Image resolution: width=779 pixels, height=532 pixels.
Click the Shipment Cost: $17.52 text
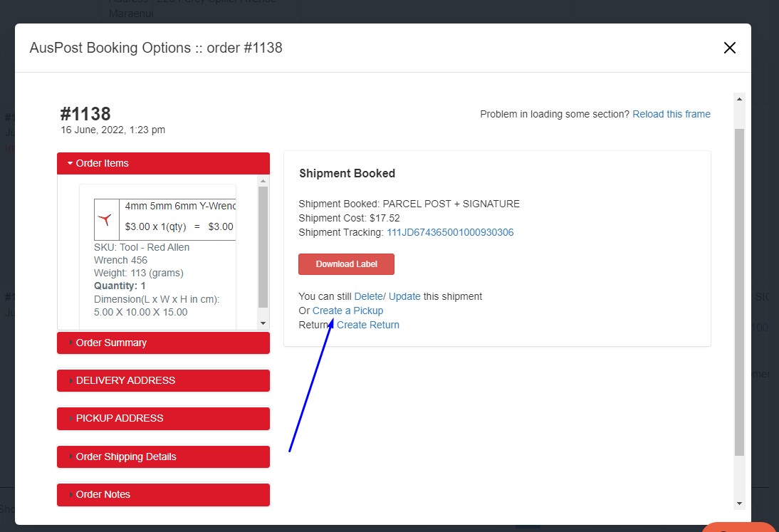(x=349, y=218)
